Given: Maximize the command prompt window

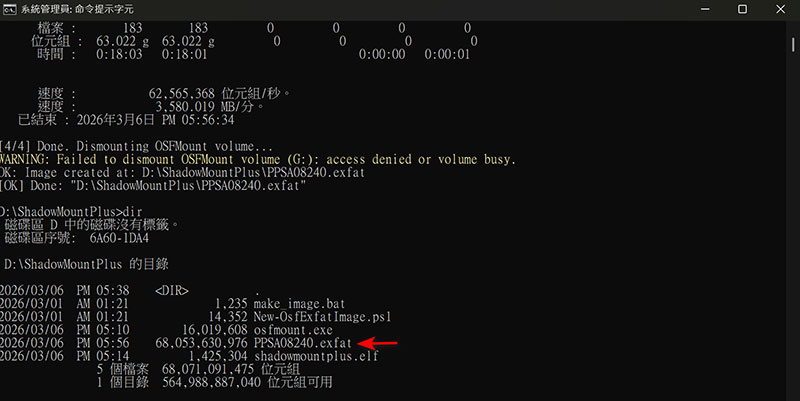Looking at the screenshot, I should [x=741, y=9].
